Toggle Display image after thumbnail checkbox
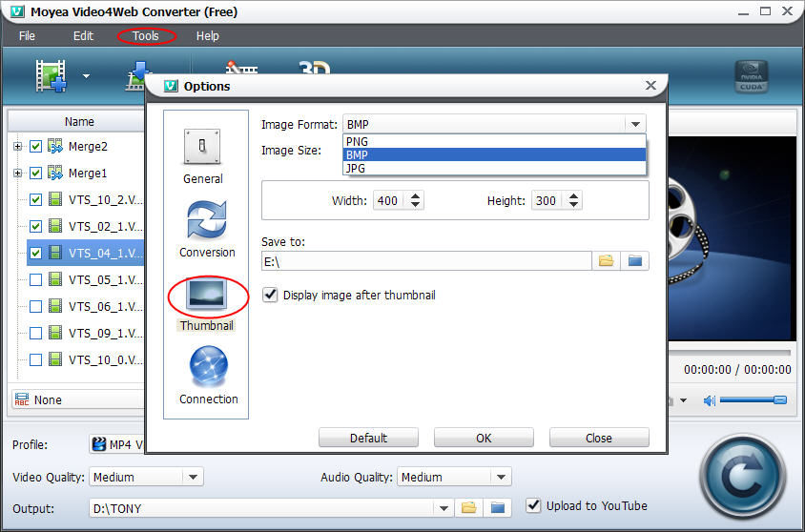 [x=270, y=295]
